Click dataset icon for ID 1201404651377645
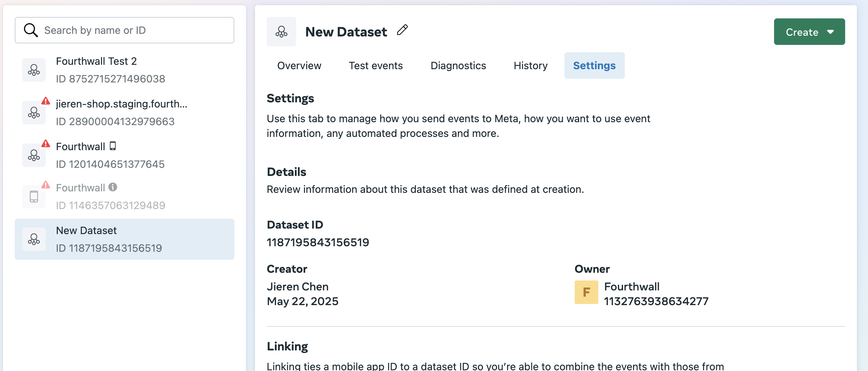 point(34,155)
